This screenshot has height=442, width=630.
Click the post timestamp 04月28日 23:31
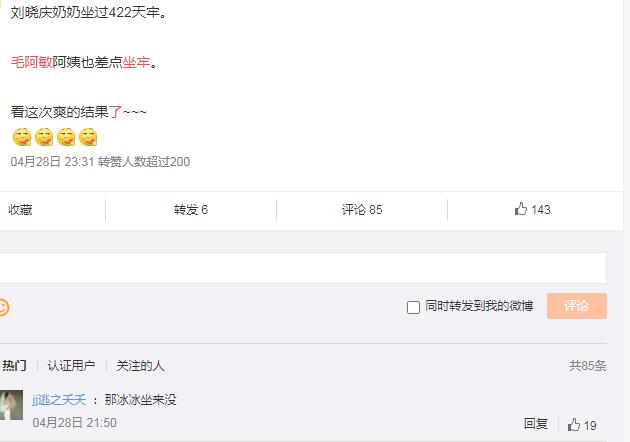52,162
